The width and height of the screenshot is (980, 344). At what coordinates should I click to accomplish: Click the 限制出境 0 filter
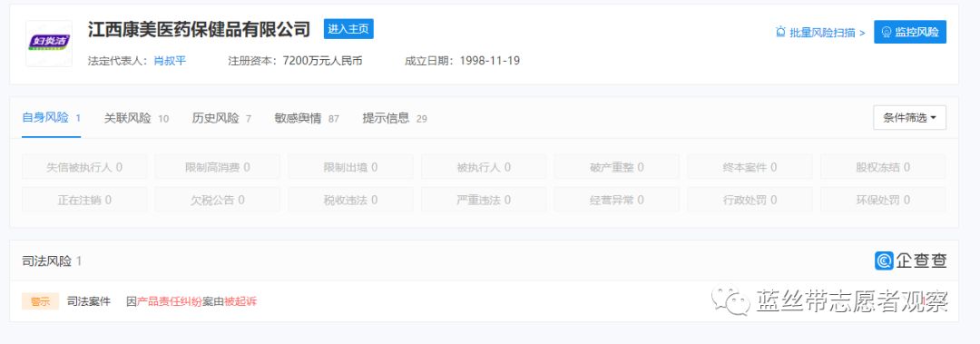[350, 167]
